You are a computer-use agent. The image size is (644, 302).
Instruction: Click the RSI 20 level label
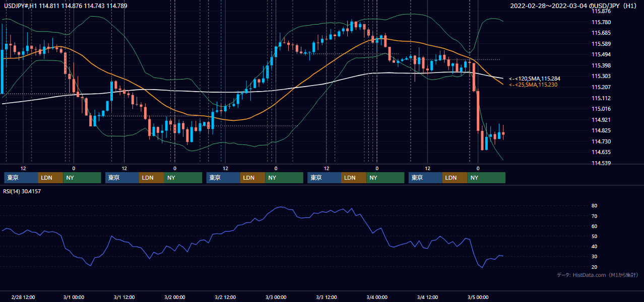[x=594, y=267]
